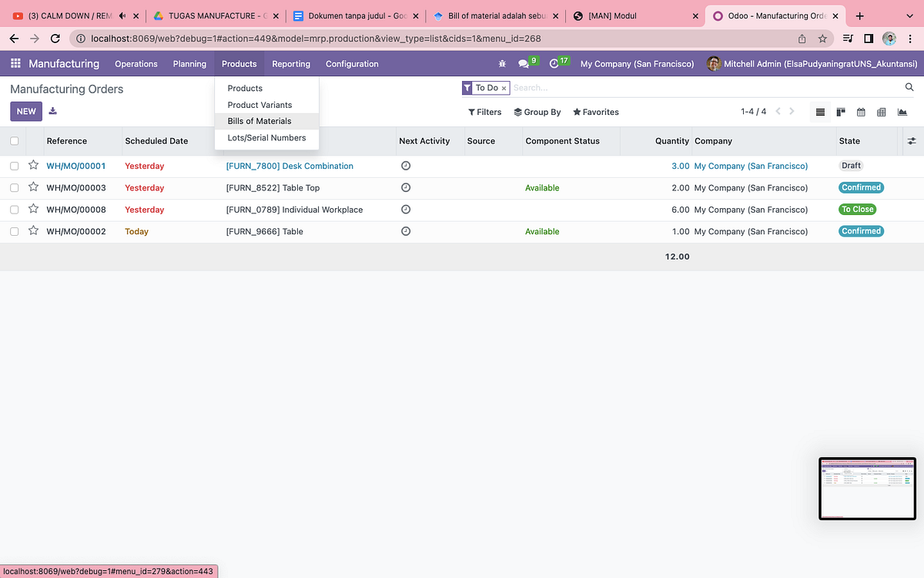This screenshot has width=924, height=578.
Task: Open the Favorites dropdown
Action: (x=596, y=112)
